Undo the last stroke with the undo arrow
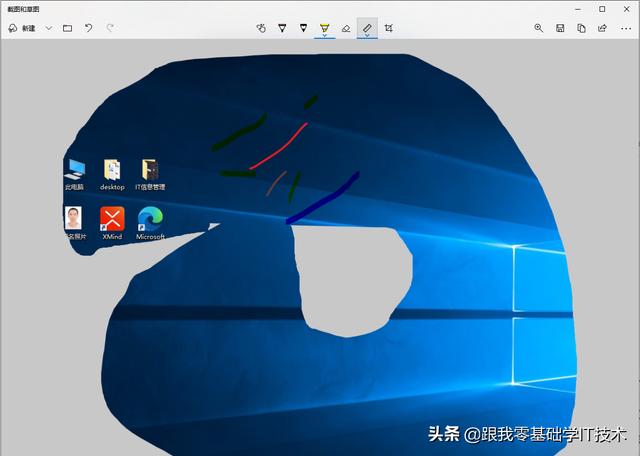The image size is (640, 456). (89, 28)
